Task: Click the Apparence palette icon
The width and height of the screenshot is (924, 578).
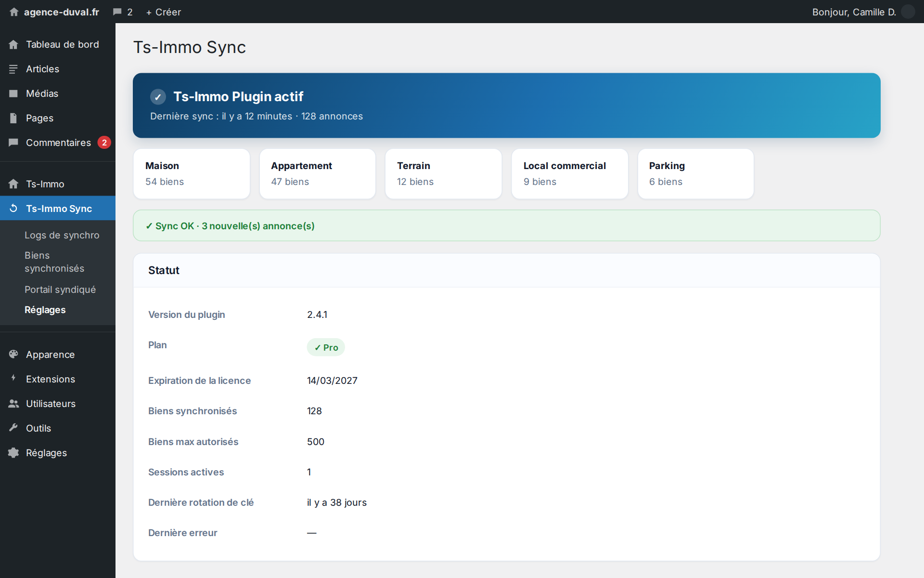Action: pyautogui.click(x=13, y=355)
